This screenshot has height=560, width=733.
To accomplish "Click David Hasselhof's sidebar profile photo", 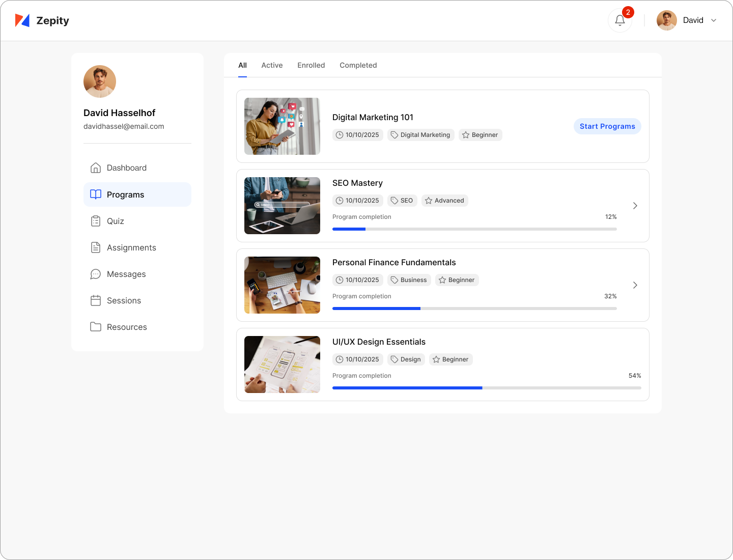I will pos(100,81).
